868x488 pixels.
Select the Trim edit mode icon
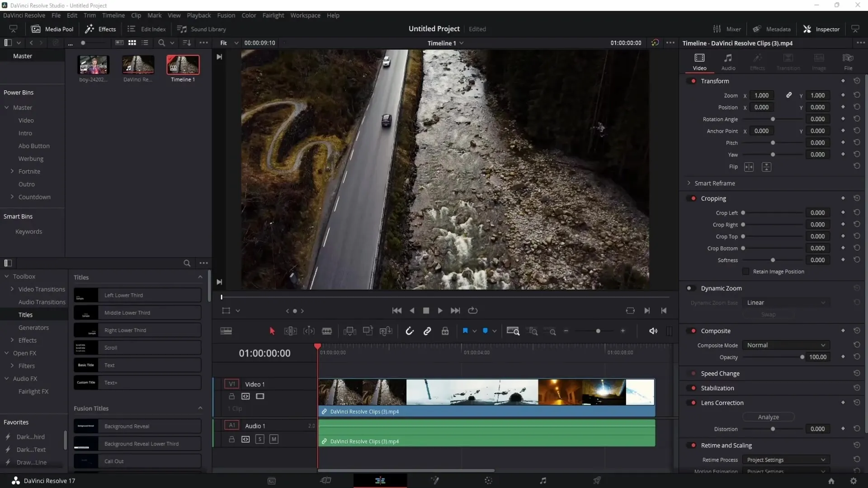[x=290, y=332]
